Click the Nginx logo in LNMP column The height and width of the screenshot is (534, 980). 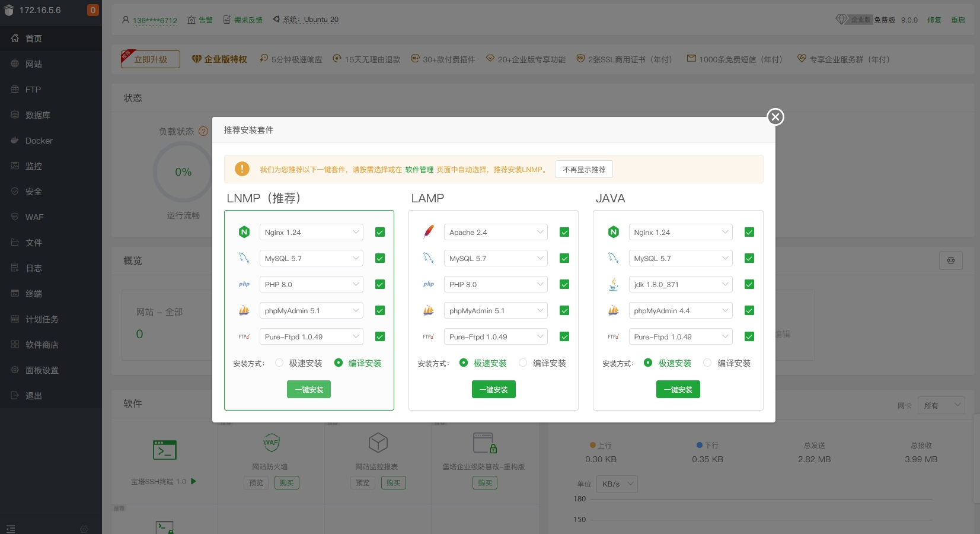244,232
